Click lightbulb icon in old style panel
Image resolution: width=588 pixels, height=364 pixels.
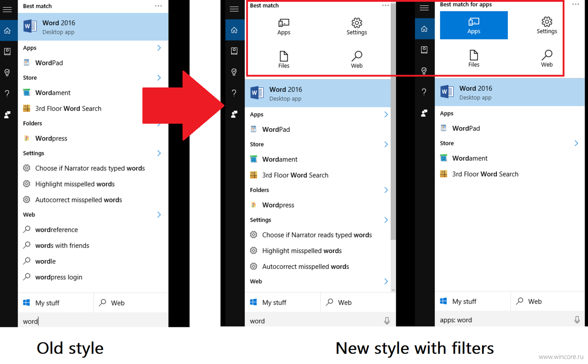(x=7, y=72)
